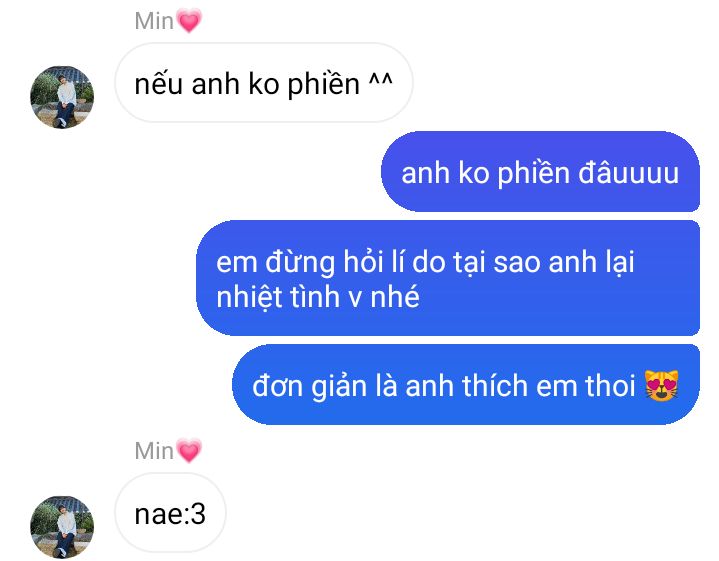This screenshot has width=719, height=561.
Task: Select the message "nếu anh ko phiền ^^"
Action: pyautogui.click(x=264, y=83)
